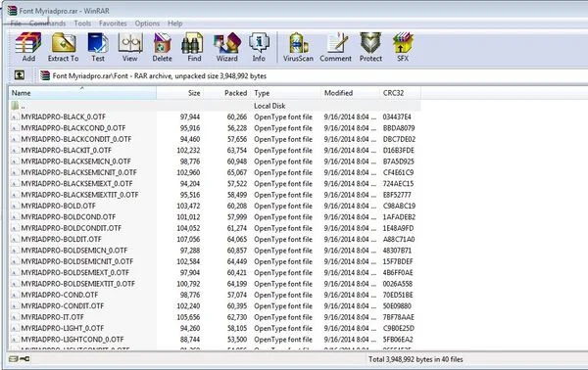The height and width of the screenshot is (370, 588).
Task: Click file icon of MYRIADPRO-BOLD.OTF
Action: (15, 206)
